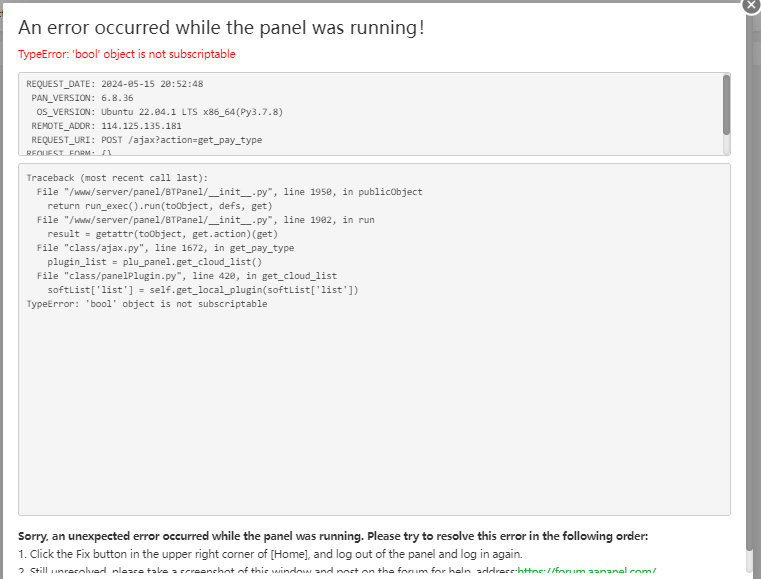Click the REQUEST_URI get_pay_type line
The height and width of the screenshot is (579, 761).
(x=146, y=140)
